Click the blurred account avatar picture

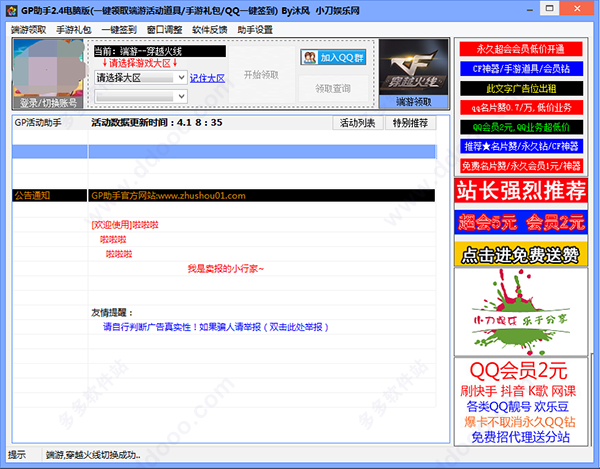coord(48,68)
